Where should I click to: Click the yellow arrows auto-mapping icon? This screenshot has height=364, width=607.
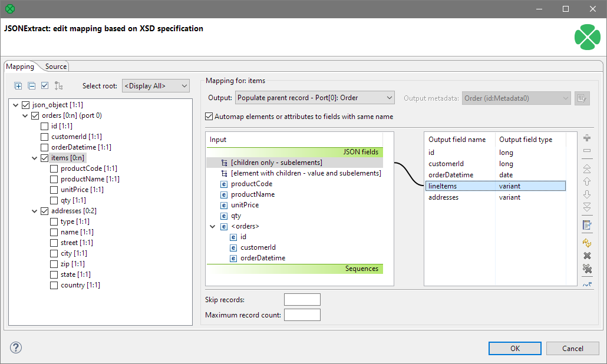pos(587,243)
